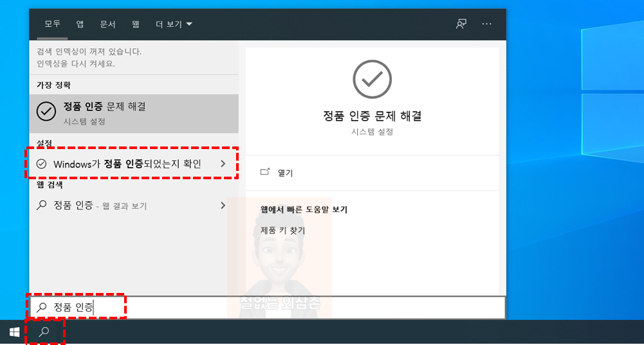Click into the 정품 인증 search box

pos(267,307)
